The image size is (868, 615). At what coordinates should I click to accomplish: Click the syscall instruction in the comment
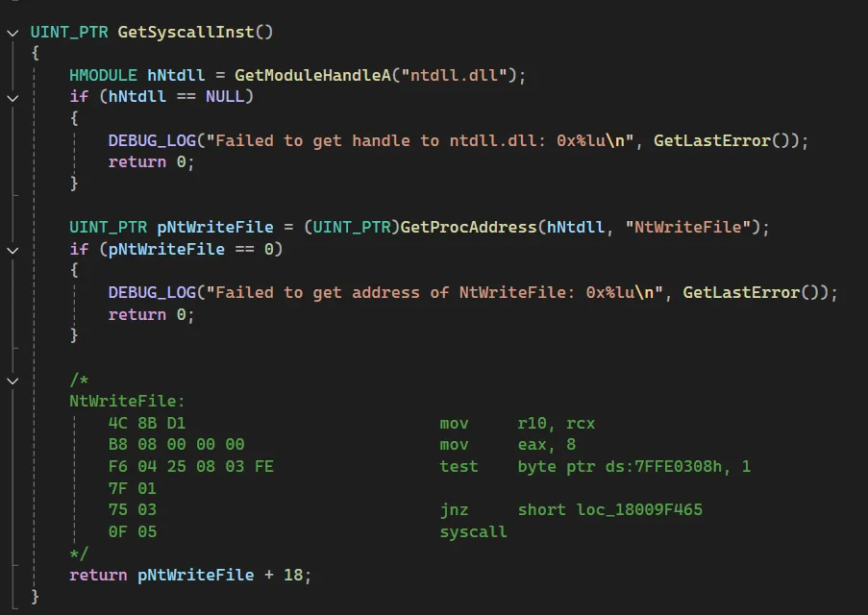(473, 531)
